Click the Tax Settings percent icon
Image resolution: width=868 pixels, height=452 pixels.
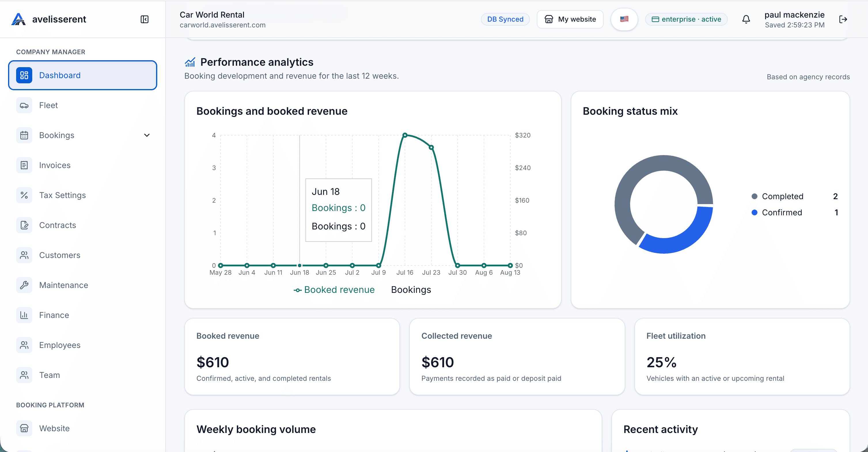pos(24,195)
